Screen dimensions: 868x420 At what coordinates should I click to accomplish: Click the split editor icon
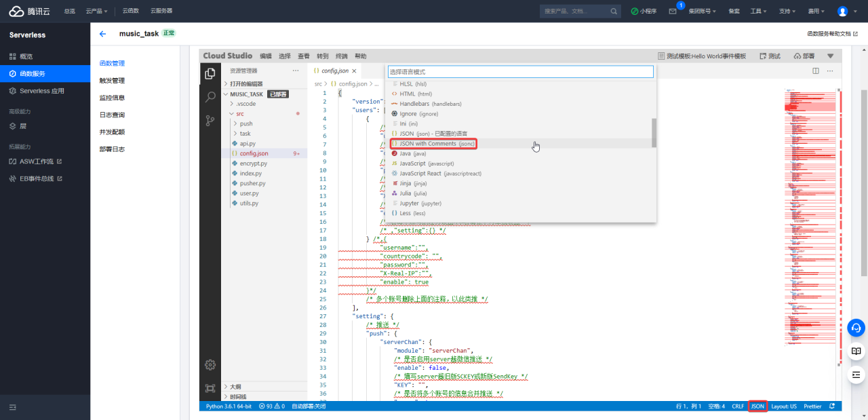click(x=816, y=71)
